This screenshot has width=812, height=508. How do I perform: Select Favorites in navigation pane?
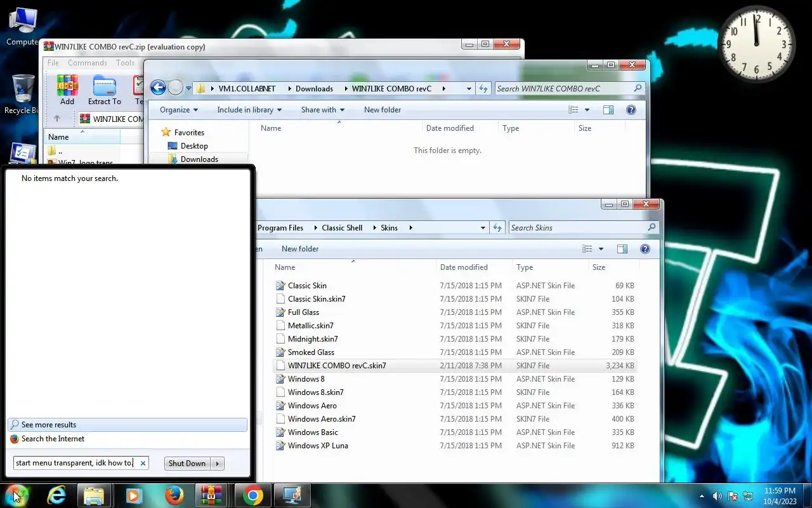(189, 133)
